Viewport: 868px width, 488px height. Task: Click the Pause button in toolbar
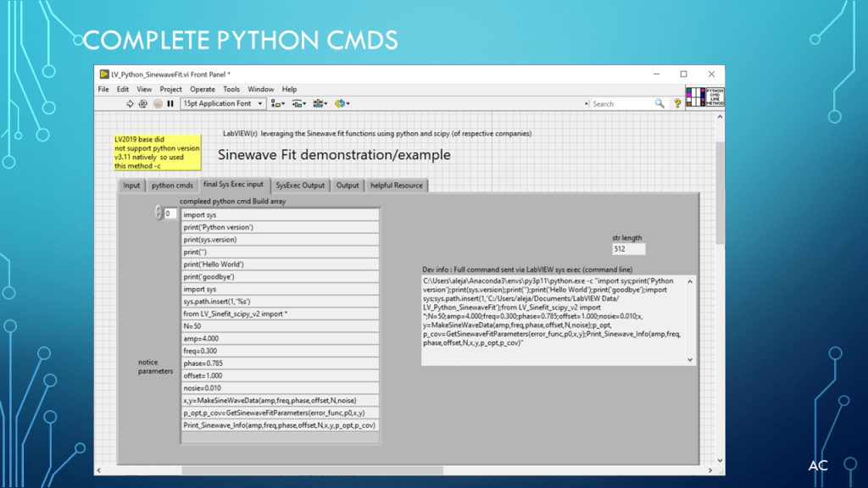[170, 103]
